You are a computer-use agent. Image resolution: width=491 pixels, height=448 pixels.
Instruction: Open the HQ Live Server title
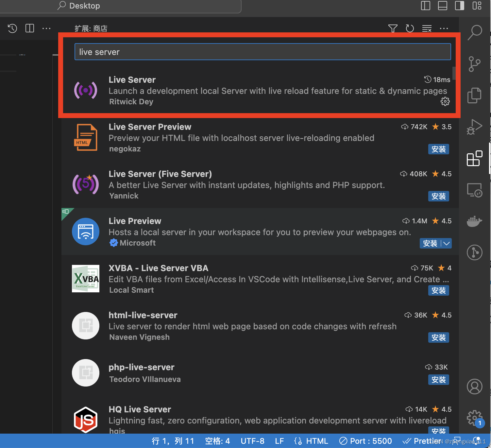point(140,409)
